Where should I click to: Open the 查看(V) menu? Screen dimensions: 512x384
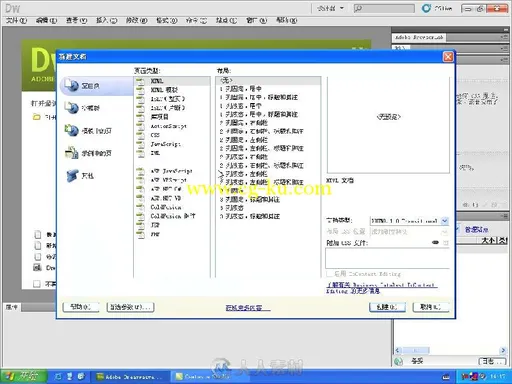(76, 21)
